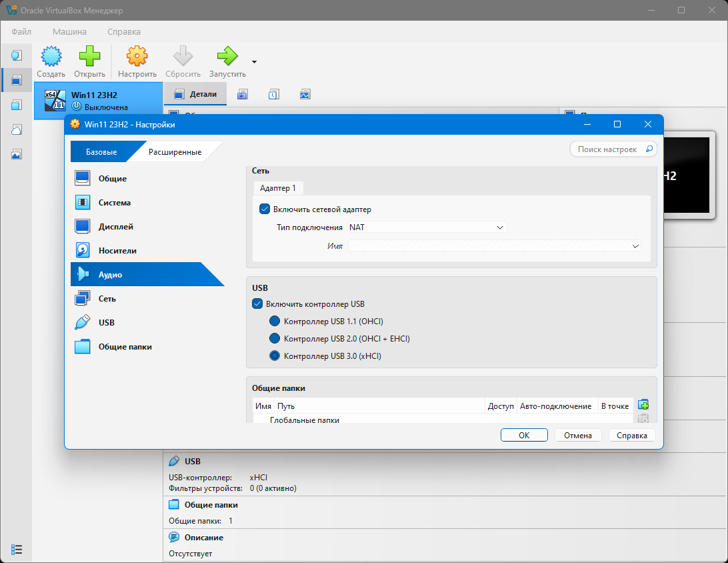The height and width of the screenshot is (563, 728).
Task: Open the Общие папки settings category
Action: pos(147,346)
